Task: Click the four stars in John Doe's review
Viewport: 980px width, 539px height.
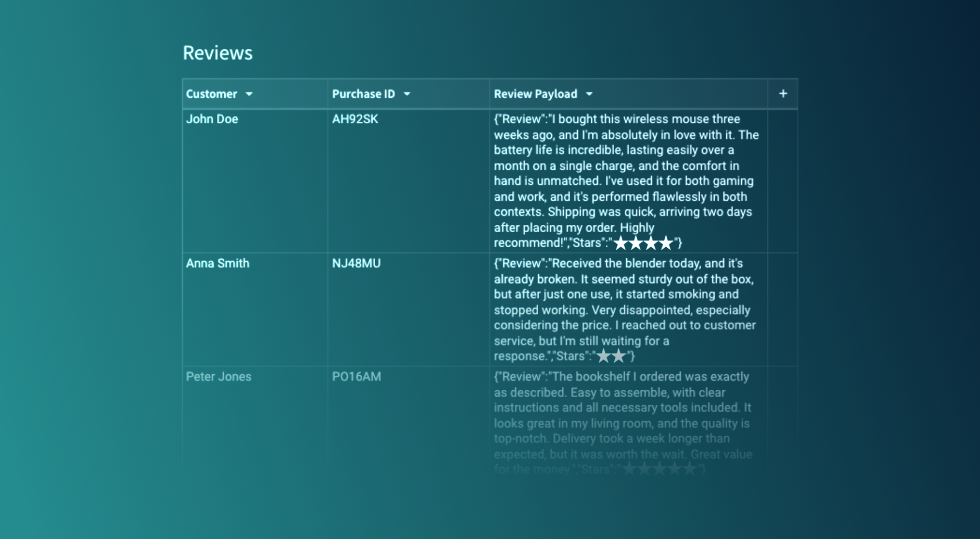Action: coord(643,243)
